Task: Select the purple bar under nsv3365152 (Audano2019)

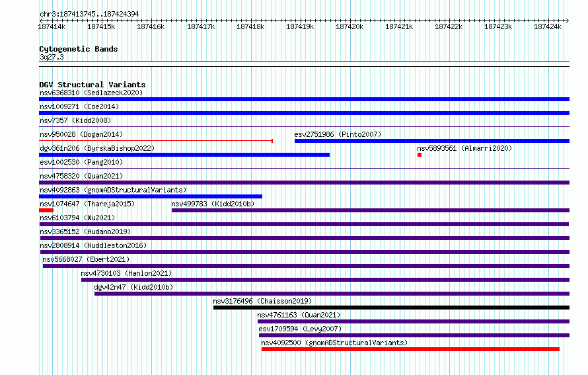Action: pyautogui.click(x=305, y=238)
